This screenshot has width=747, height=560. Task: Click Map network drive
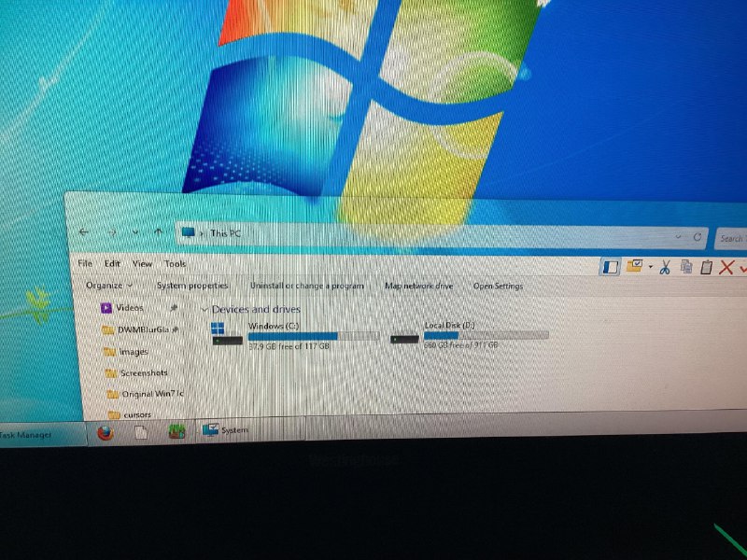click(418, 286)
